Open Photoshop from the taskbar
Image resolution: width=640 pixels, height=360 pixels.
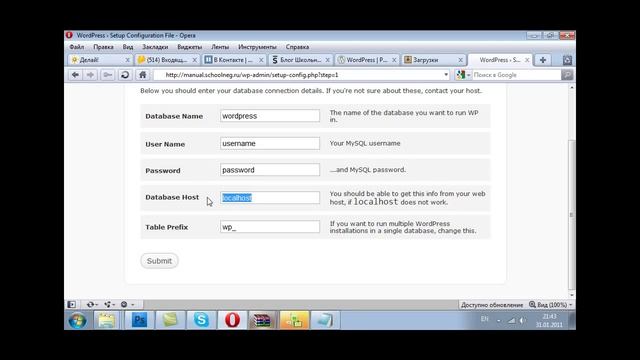(139, 320)
